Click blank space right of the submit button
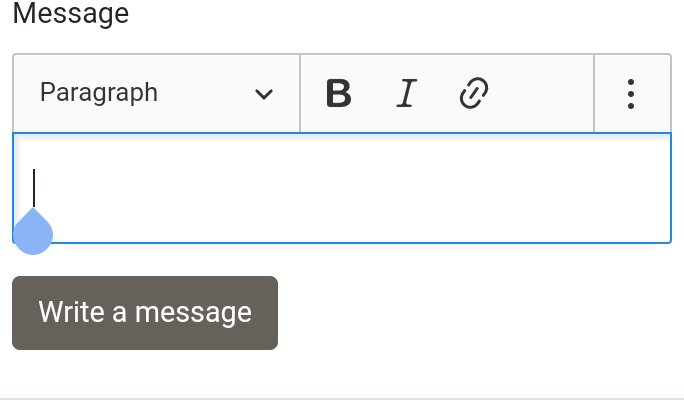684x406 pixels. (480, 313)
